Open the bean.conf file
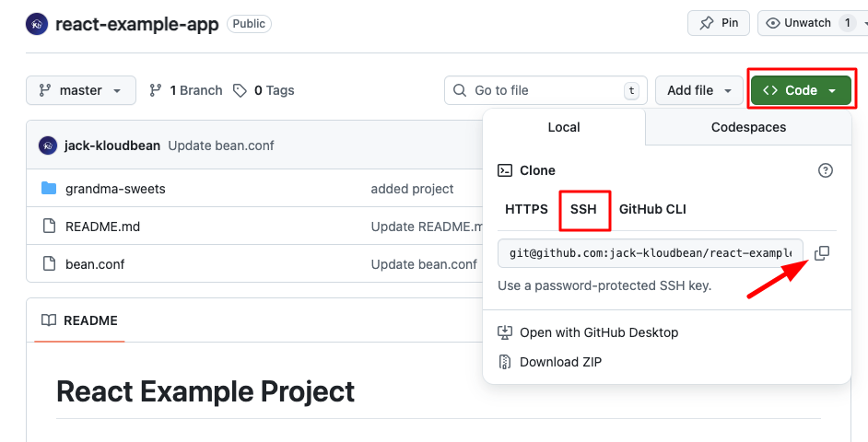 (x=95, y=264)
